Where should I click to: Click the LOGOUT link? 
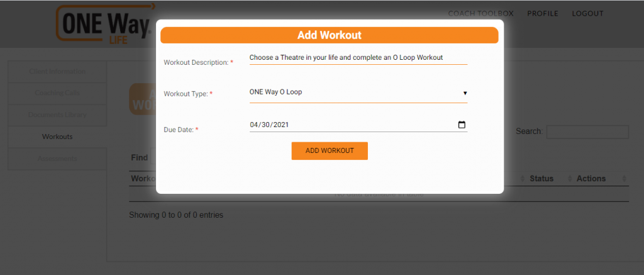pyautogui.click(x=588, y=14)
